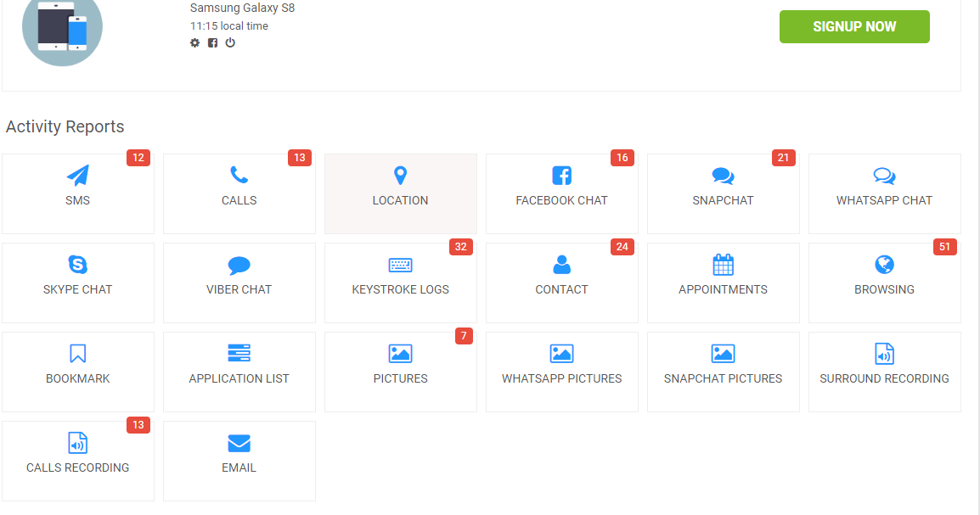Open the BOOKMARK report label
Screen dimensions: 980x515
[x=77, y=379]
